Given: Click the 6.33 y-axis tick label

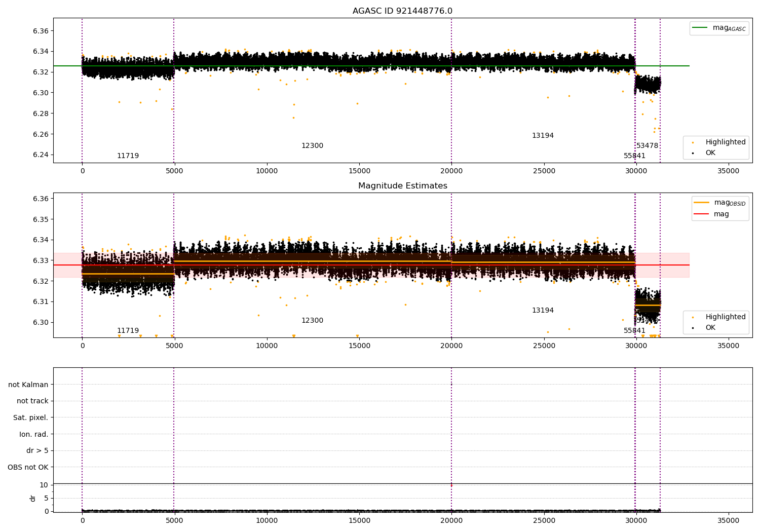Looking at the screenshot, I should coord(41,260).
